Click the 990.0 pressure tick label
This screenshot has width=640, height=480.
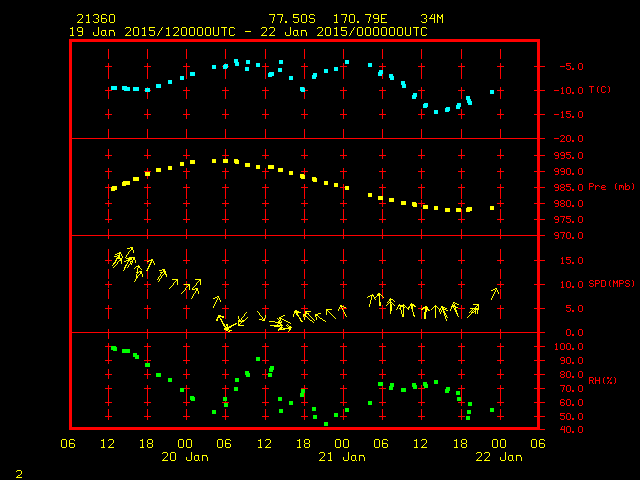pos(569,171)
